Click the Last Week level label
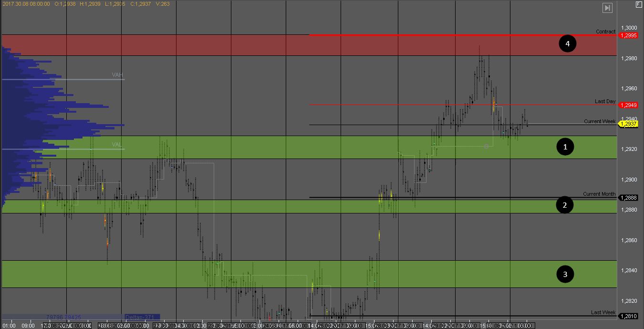Screen dimensions: 644x329 point(603,312)
